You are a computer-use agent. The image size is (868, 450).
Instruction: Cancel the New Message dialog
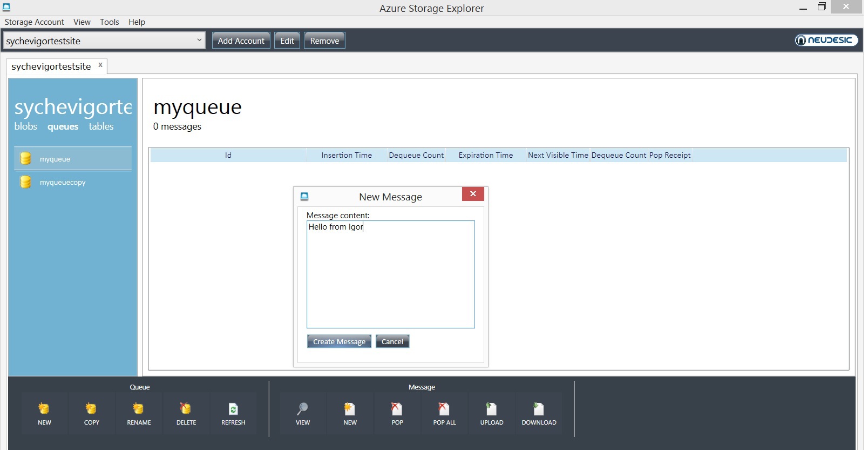tap(392, 341)
